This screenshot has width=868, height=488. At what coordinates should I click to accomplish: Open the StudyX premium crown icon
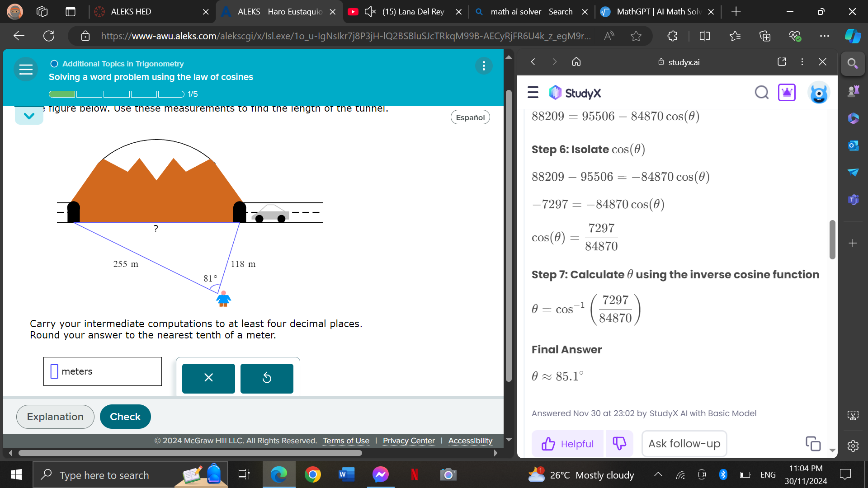click(787, 93)
